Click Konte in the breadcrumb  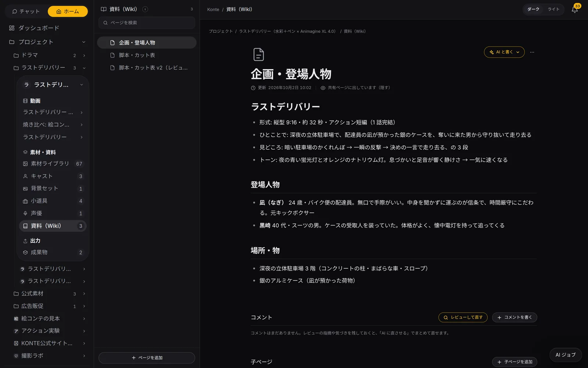[x=213, y=10]
